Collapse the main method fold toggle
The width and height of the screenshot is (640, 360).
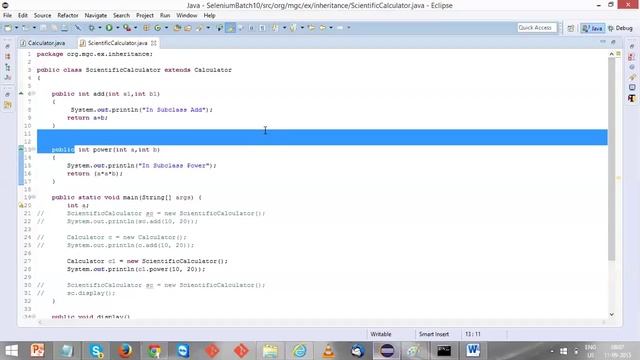coord(33,197)
